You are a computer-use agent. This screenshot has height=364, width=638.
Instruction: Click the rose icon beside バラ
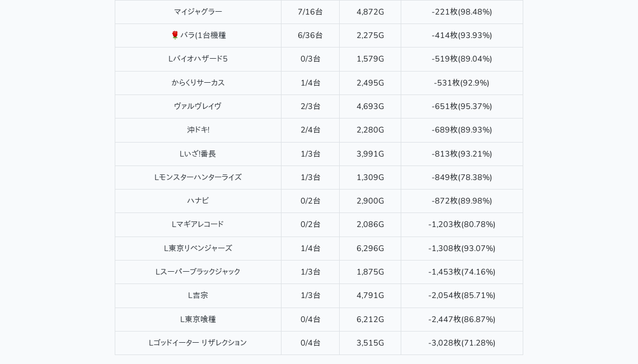175,35
